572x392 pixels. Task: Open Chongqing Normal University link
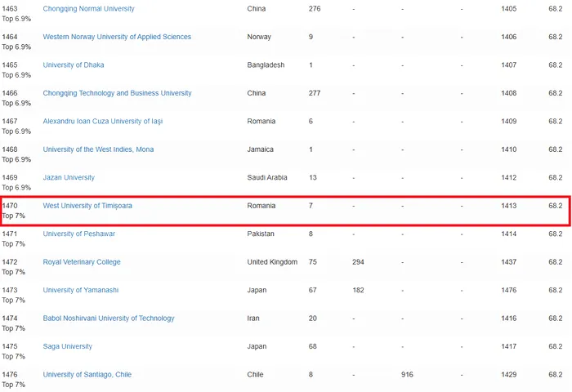click(x=88, y=9)
